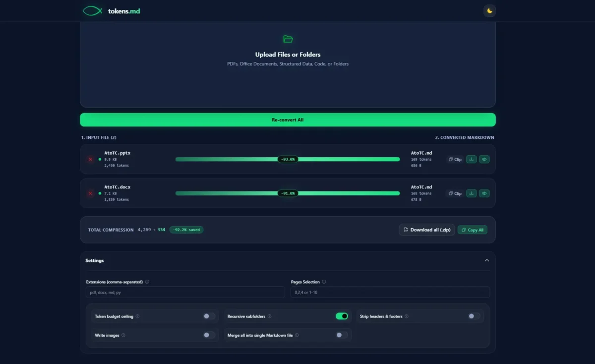Enable the Strip headers & footers toggle
Image resolution: width=595 pixels, height=364 pixels.
[474, 316]
